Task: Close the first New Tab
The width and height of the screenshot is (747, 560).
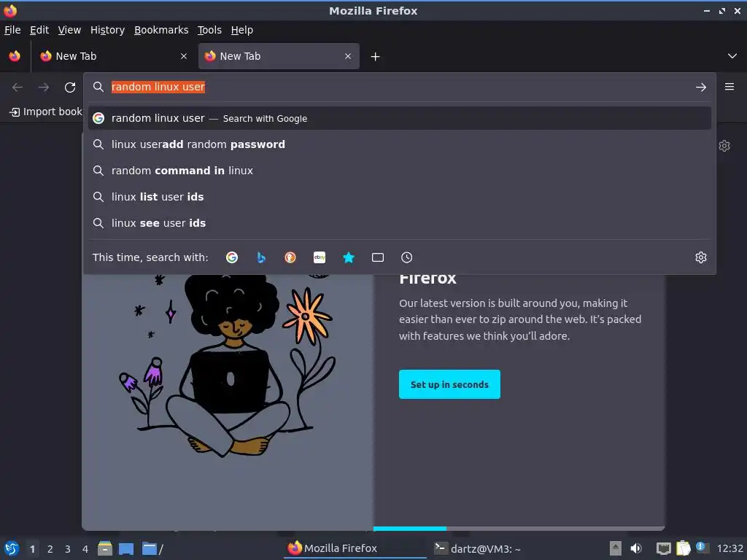Action: pyautogui.click(x=184, y=56)
